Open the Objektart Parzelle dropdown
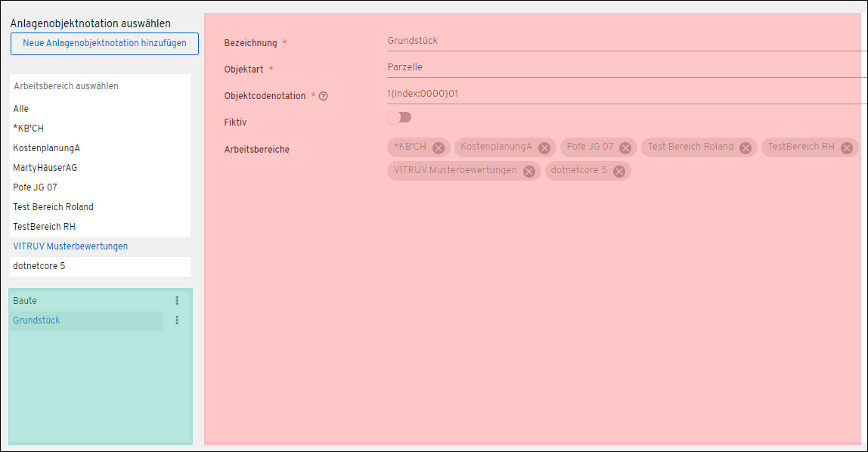 click(x=628, y=67)
